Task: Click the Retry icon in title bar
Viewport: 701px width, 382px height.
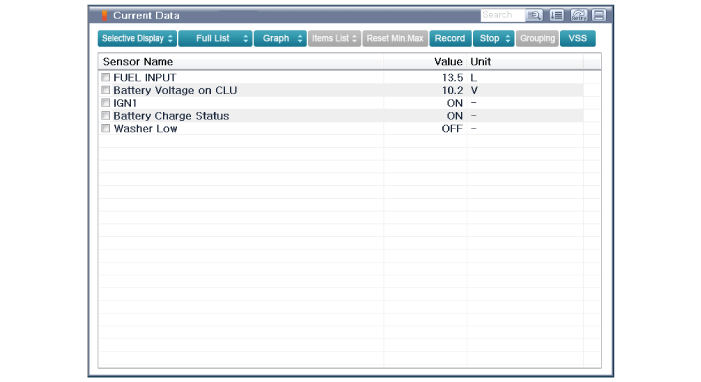Action: tap(579, 15)
